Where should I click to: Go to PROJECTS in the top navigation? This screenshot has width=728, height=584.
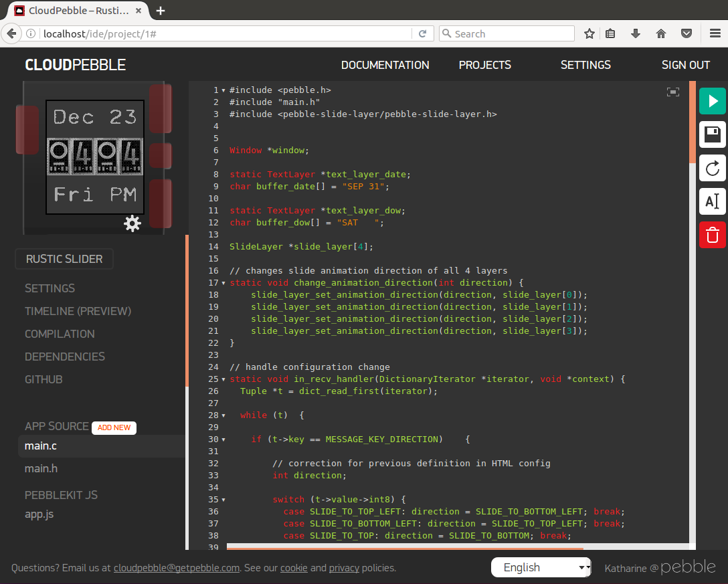tap(484, 65)
